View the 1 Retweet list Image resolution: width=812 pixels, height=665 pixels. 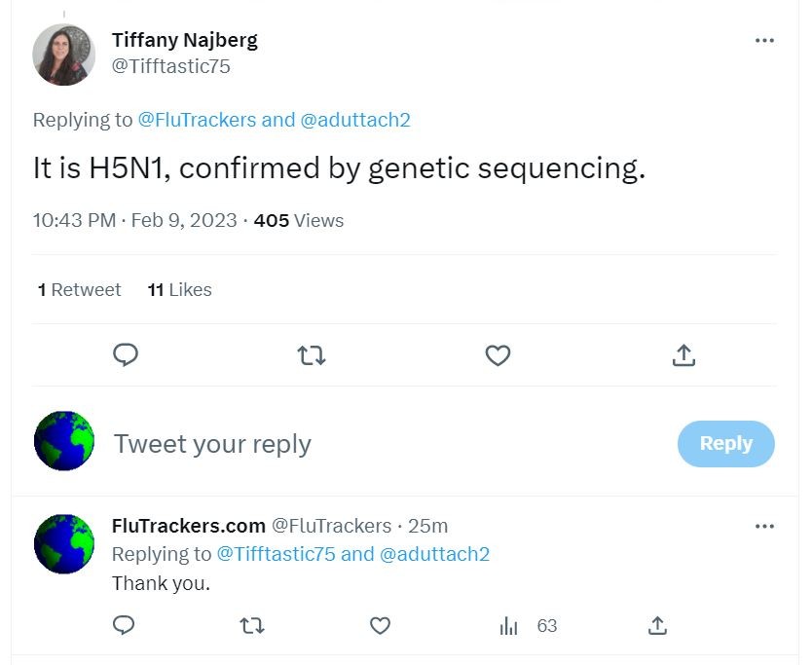click(x=79, y=289)
